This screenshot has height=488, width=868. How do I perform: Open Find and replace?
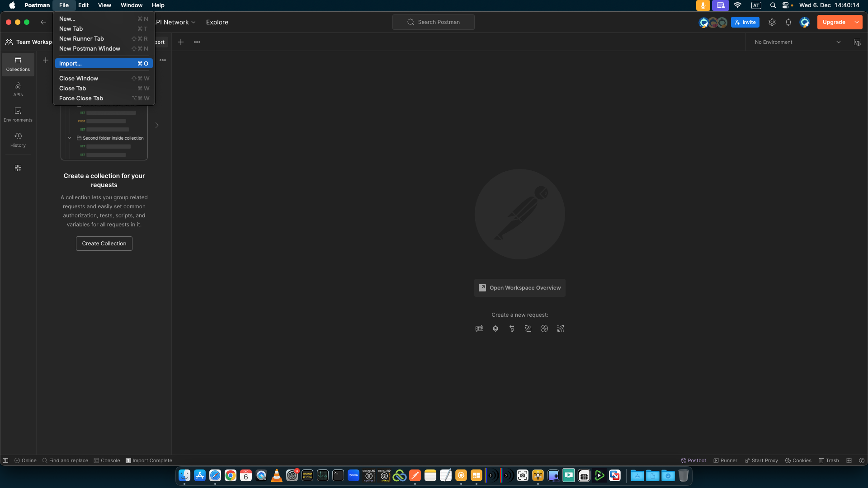click(x=65, y=460)
